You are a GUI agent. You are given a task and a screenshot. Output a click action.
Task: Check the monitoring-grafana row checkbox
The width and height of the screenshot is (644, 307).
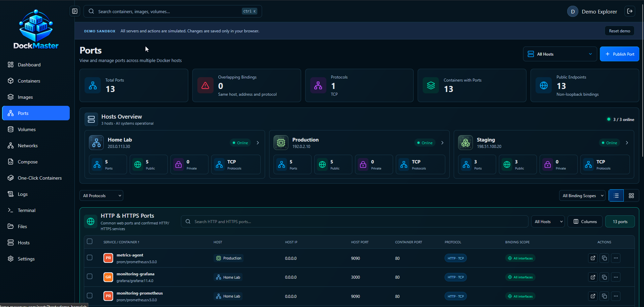click(90, 276)
